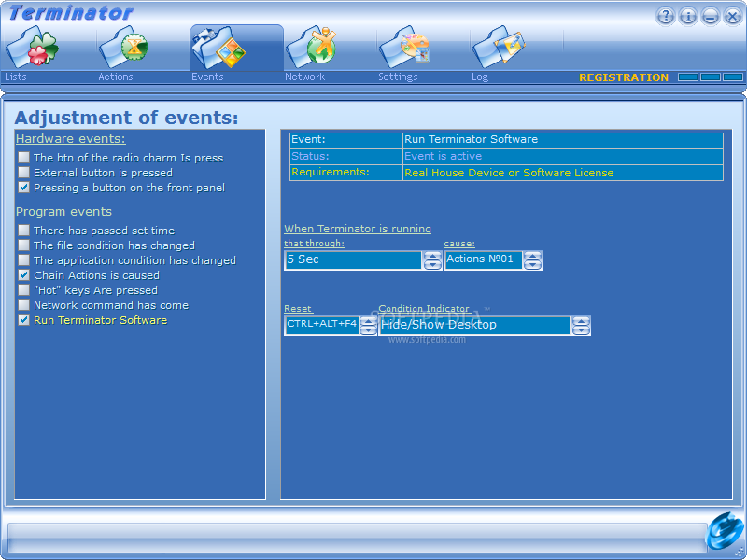
Task: Switch to the Lists tab label
Action: [x=16, y=77]
